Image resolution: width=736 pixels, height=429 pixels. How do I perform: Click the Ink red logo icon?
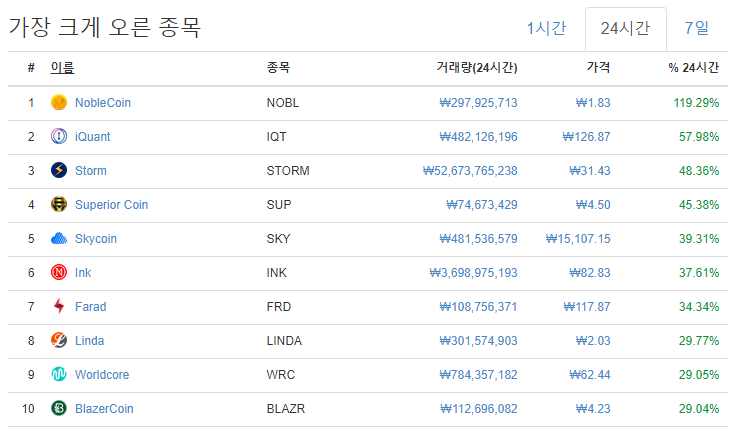click(x=58, y=272)
